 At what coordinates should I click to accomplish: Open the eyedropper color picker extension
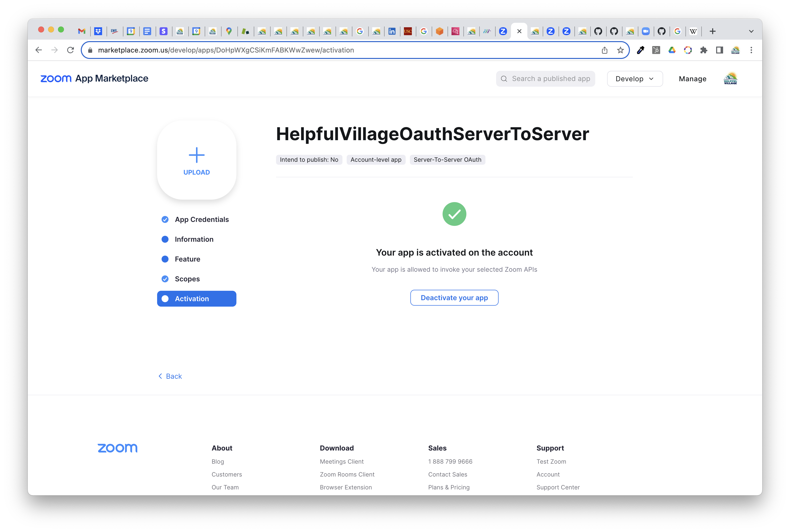(x=640, y=50)
